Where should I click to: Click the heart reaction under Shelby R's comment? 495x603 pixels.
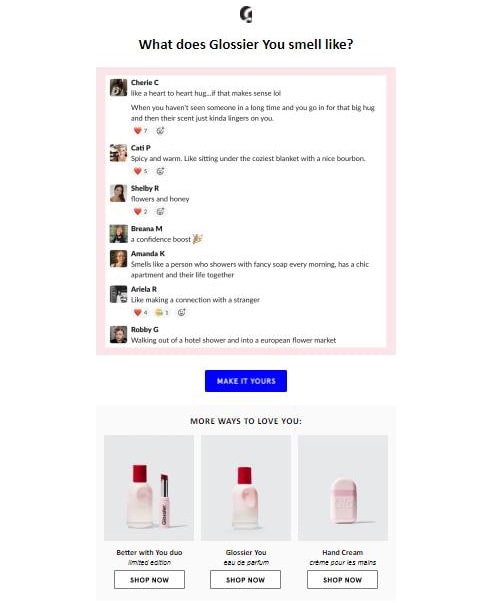(140, 212)
